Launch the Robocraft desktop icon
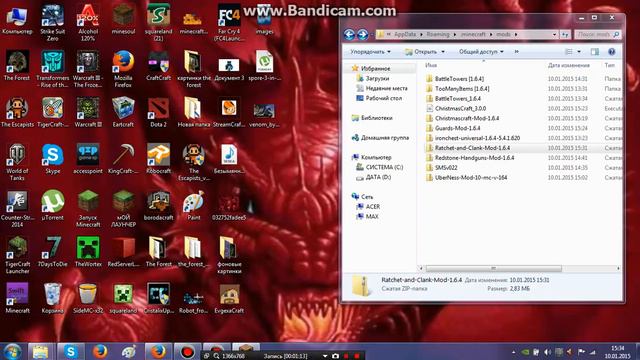 tap(158, 159)
